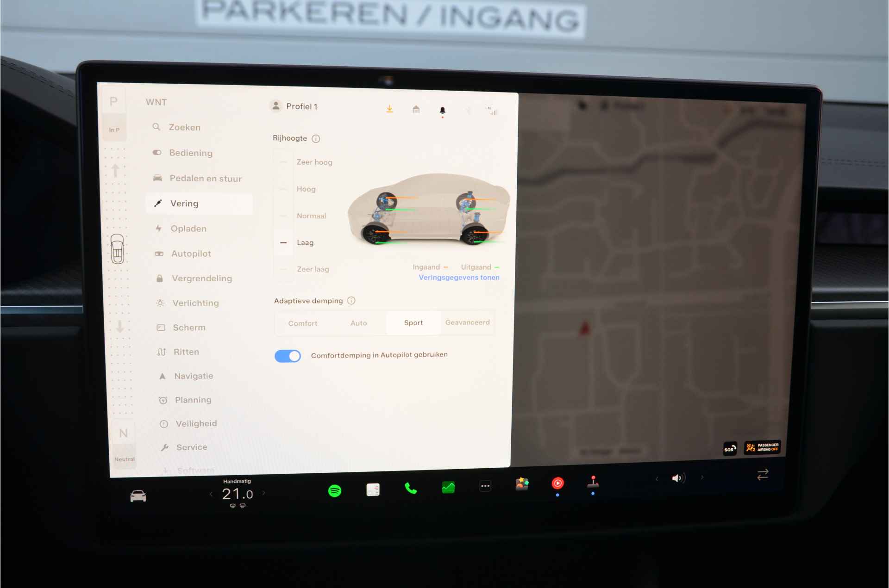Viewport: 889px width, 588px height.
Task: Select Auto adaptive damping mode
Action: click(x=360, y=322)
